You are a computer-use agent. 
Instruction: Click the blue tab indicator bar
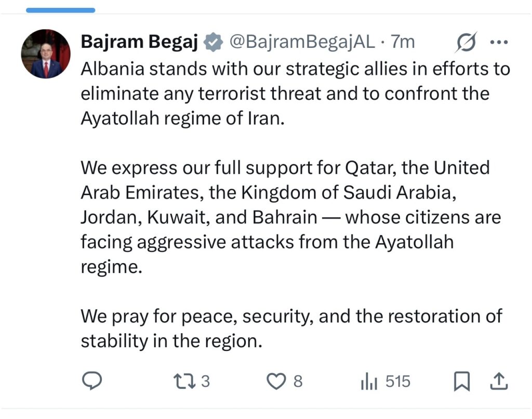[60, 10]
